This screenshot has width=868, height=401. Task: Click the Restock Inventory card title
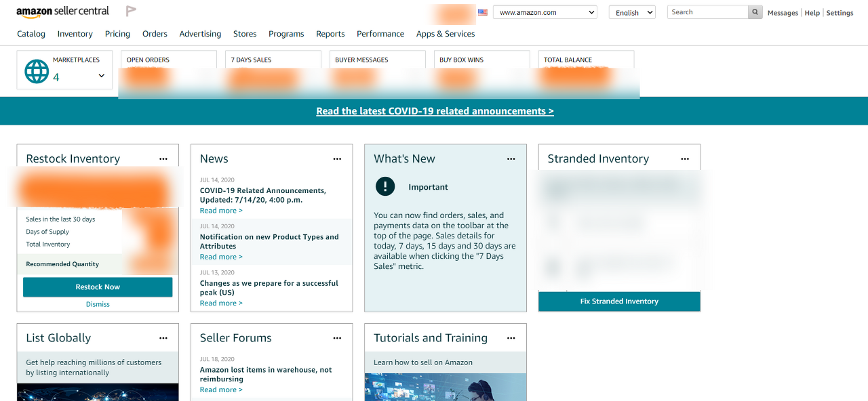coord(73,159)
